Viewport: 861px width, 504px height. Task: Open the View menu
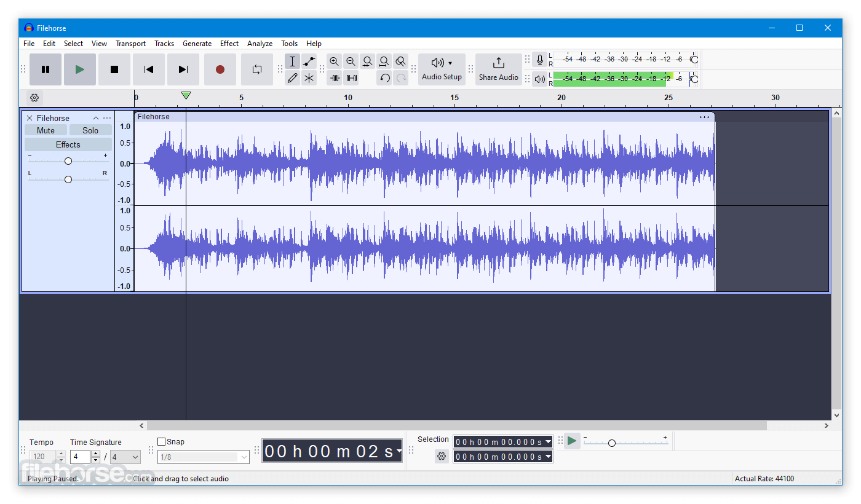(x=99, y=44)
